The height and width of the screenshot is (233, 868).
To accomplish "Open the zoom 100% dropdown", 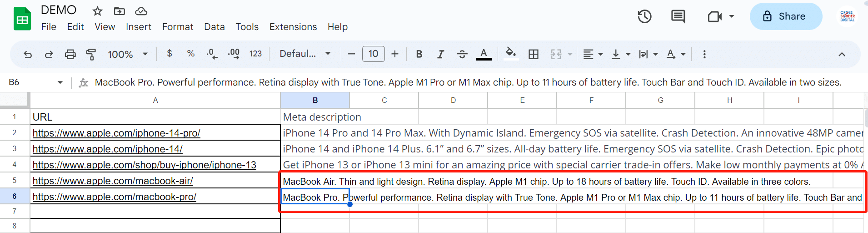I will [x=128, y=54].
